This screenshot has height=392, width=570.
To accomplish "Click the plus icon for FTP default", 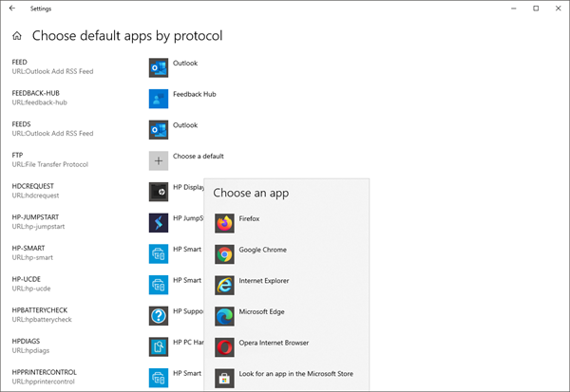I will [x=159, y=160].
